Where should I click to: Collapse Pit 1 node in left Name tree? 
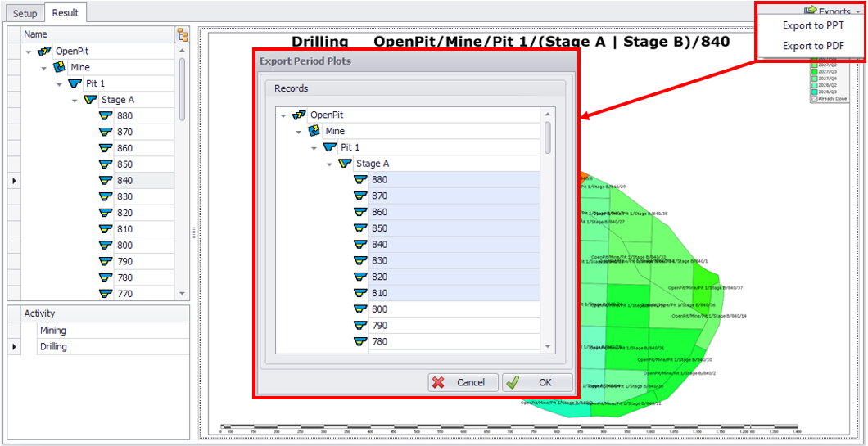coord(59,84)
